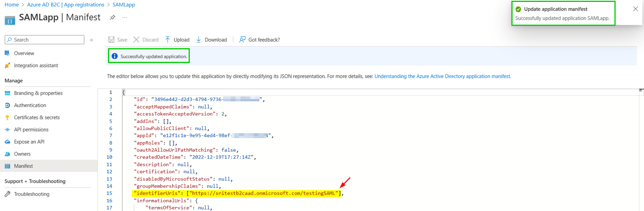The width and height of the screenshot is (644, 211).
Task: Click the Download arrow icon
Action: point(199,40)
